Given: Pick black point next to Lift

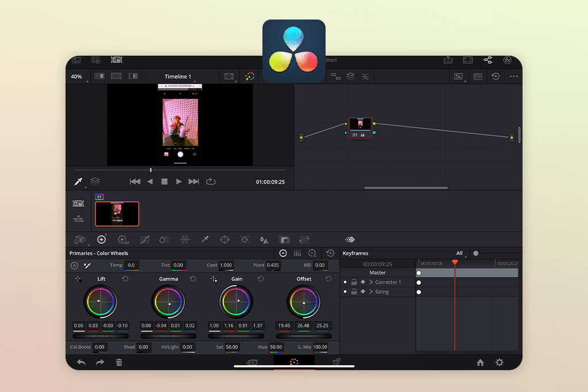Looking at the screenshot, I should pyautogui.click(x=78, y=279).
